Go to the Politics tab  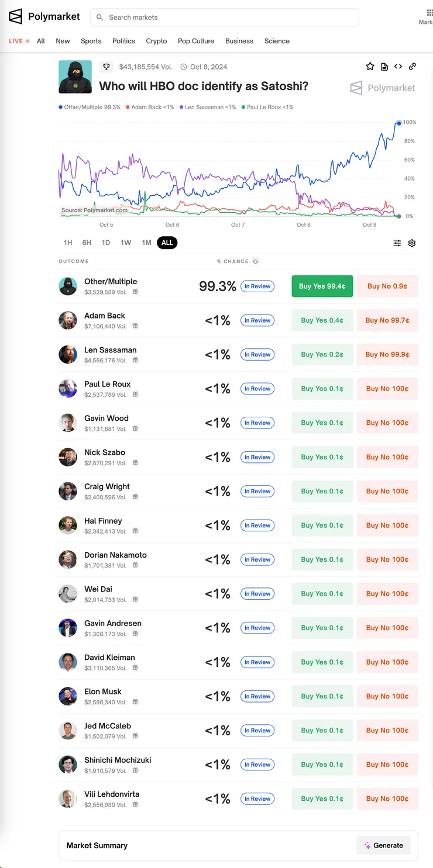click(x=123, y=41)
